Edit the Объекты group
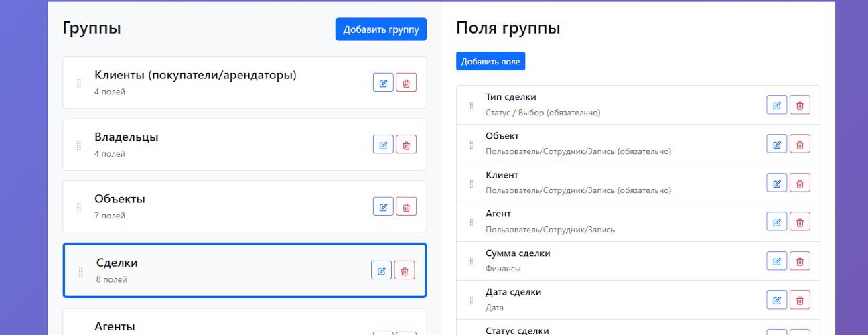This screenshot has height=335, width=868. (x=383, y=206)
